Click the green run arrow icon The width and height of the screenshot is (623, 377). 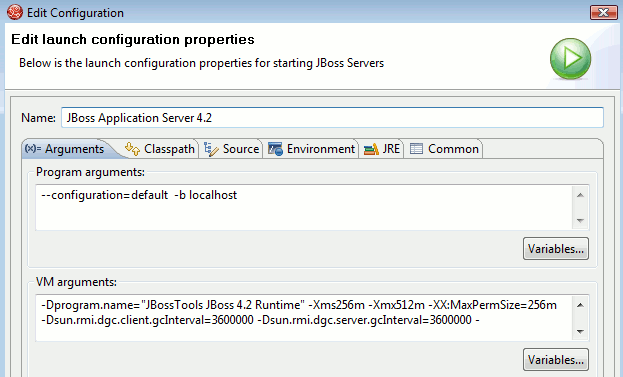pos(570,59)
